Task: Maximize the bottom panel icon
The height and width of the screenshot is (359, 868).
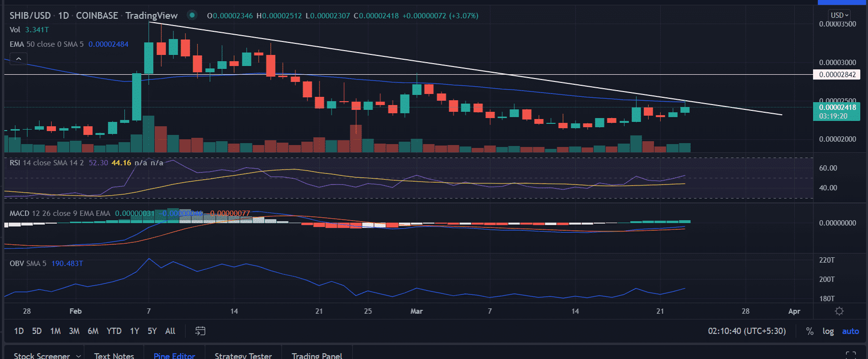Action: (x=851, y=355)
